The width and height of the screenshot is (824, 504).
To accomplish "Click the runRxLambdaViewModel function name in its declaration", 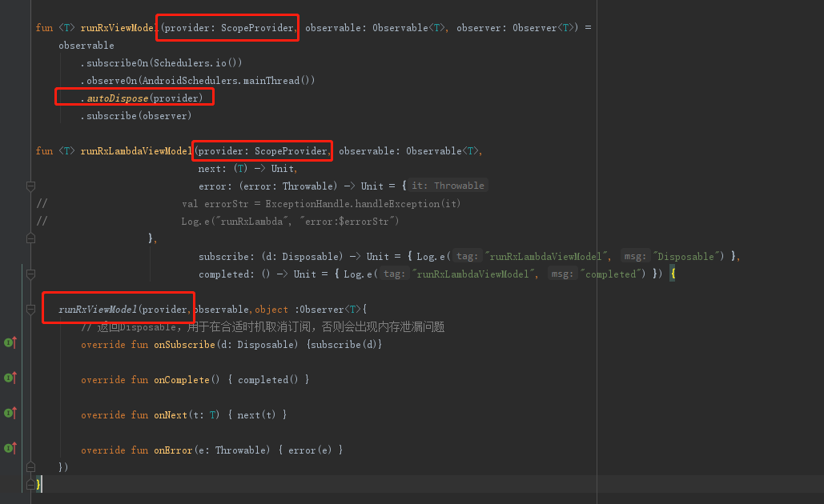I will coord(136,151).
